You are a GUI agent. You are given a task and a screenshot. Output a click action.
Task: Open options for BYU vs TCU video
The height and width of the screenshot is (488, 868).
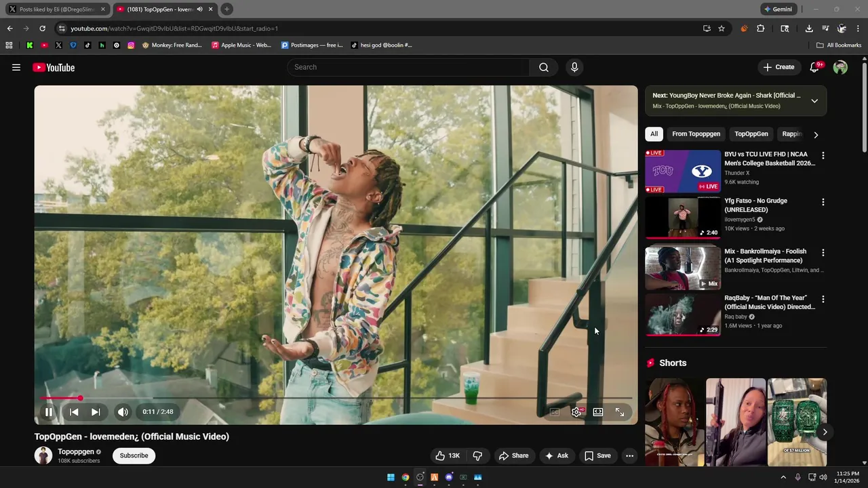[823, 155]
